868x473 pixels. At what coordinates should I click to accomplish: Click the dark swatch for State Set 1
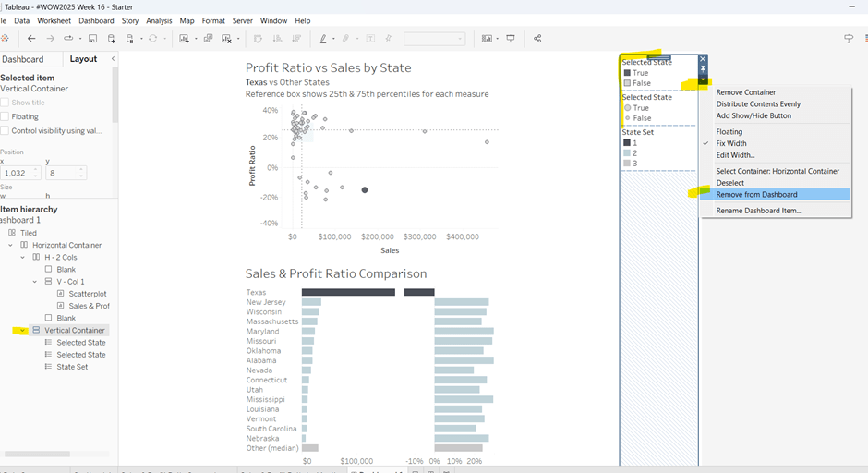(627, 143)
